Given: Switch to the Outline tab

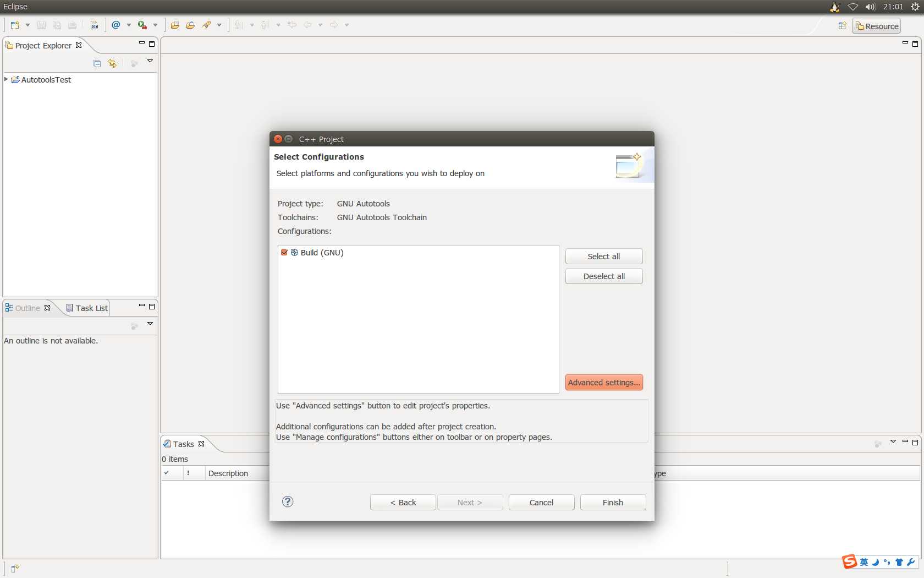Looking at the screenshot, I should pos(28,308).
